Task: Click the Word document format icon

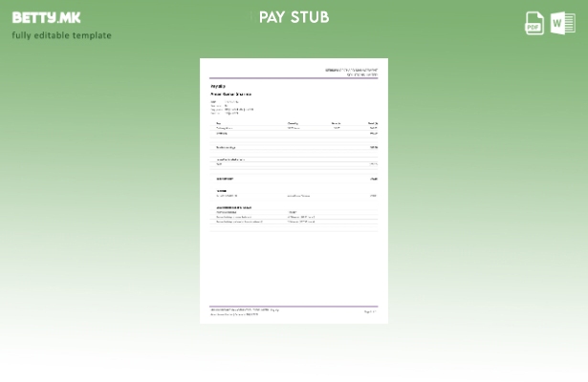Action: 563,23
